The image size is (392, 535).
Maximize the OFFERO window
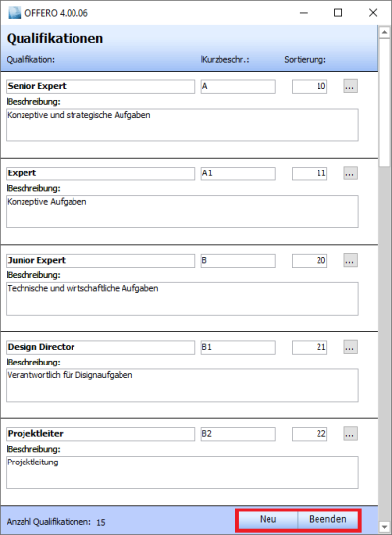[x=338, y=13]
